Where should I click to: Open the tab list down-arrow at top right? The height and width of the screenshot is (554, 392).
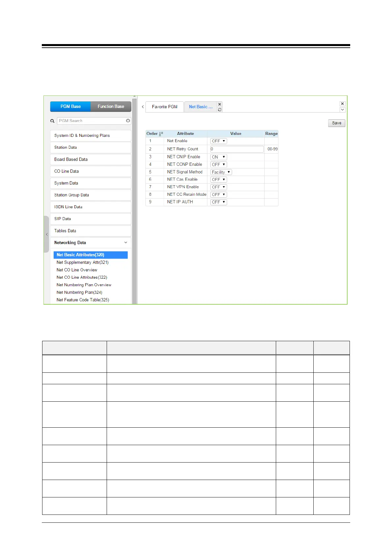[x=342, y=110]
